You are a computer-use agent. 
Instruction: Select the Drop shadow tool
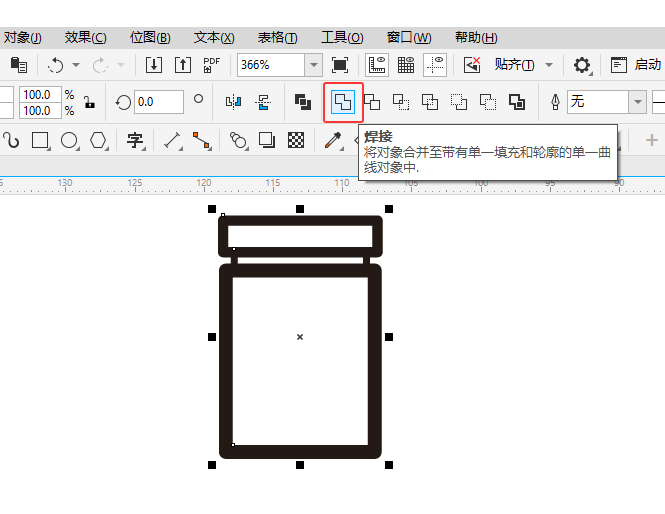tap(267, 140)
